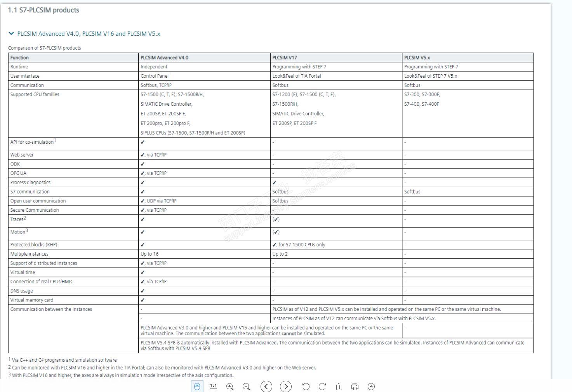Collapse the PLCSIM Advanced V4.0 section chevron
The height and width of the screenshot is (392, 572).
click(11, 34)
